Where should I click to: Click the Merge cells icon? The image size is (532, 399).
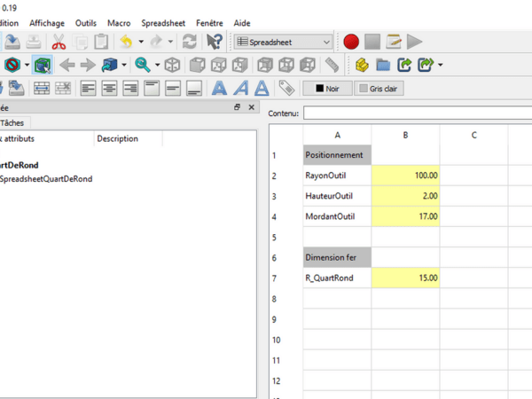click(41, 88)
